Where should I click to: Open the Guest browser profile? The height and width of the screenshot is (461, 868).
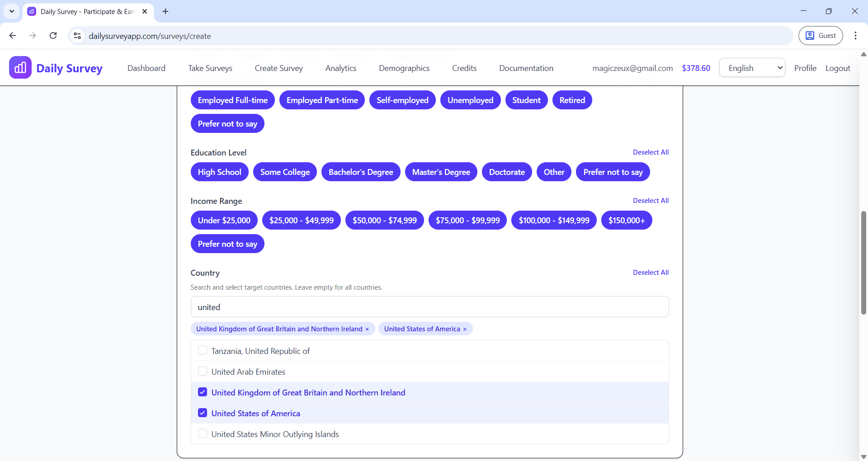pos(821,35)
